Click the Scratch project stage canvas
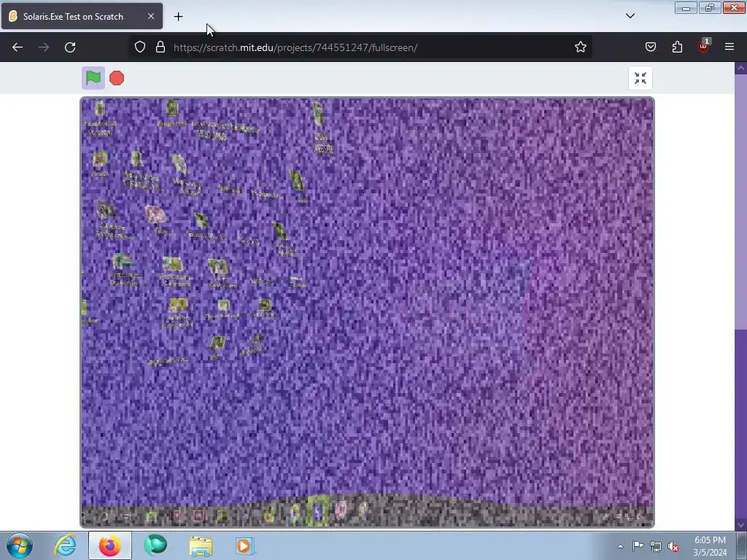747x560 pixels. point(368,312)
